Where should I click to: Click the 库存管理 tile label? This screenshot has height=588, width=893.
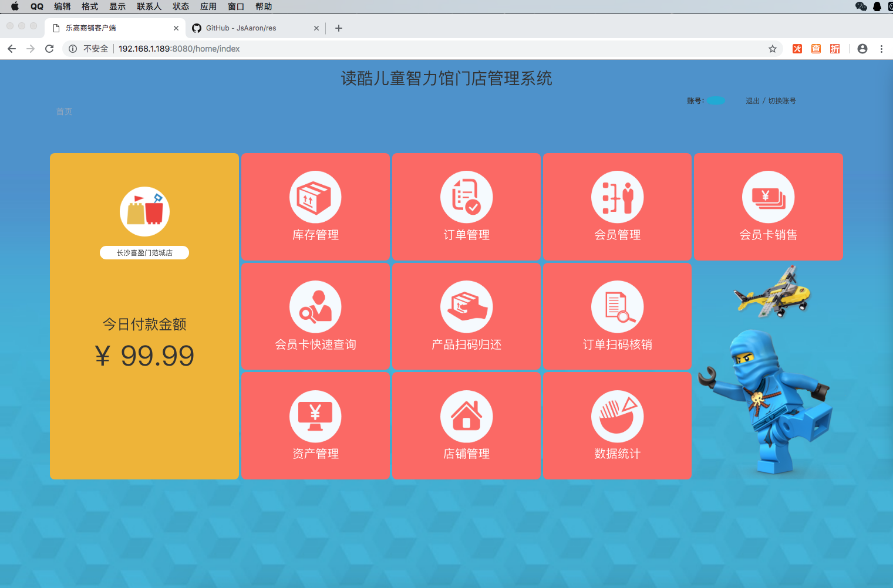315,235
